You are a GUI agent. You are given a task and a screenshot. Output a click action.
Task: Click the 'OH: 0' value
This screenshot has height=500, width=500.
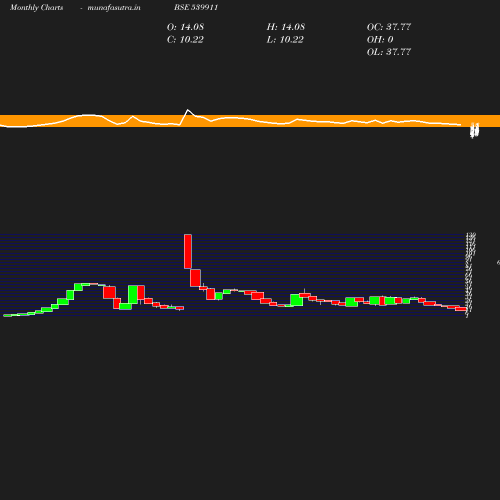[380, 40]
